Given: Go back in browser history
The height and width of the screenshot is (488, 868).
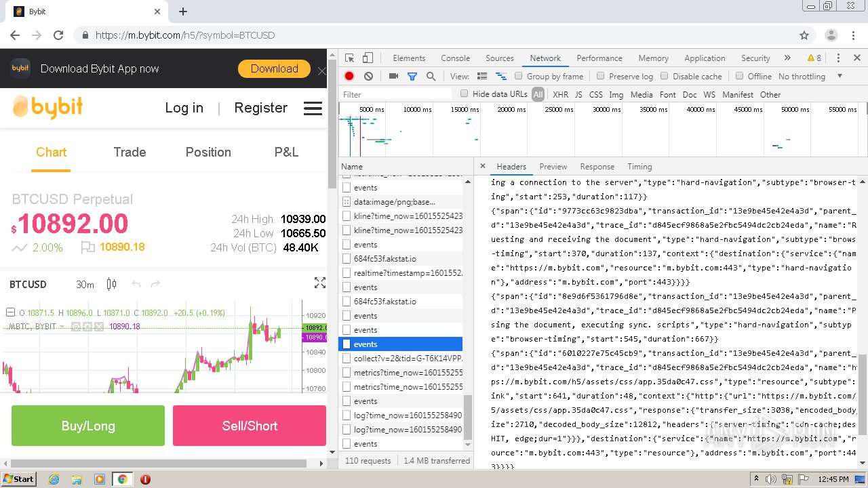Looking at the screenshot, I should 15,35.
